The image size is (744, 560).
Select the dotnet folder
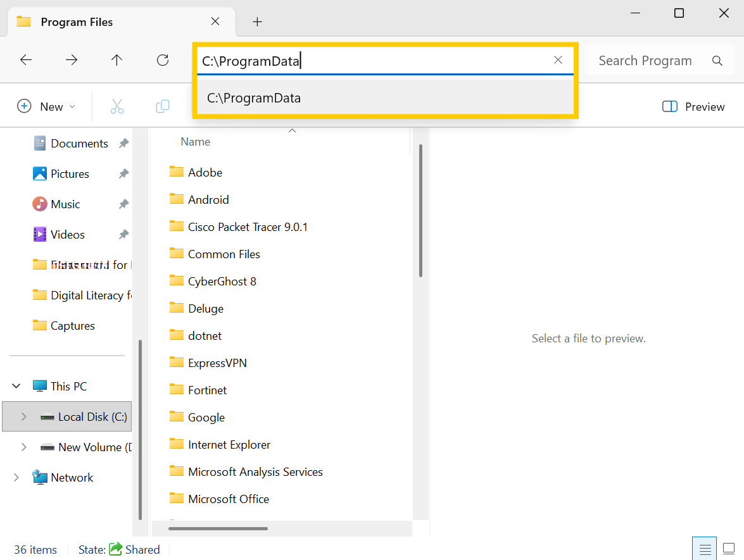point(196,336)
